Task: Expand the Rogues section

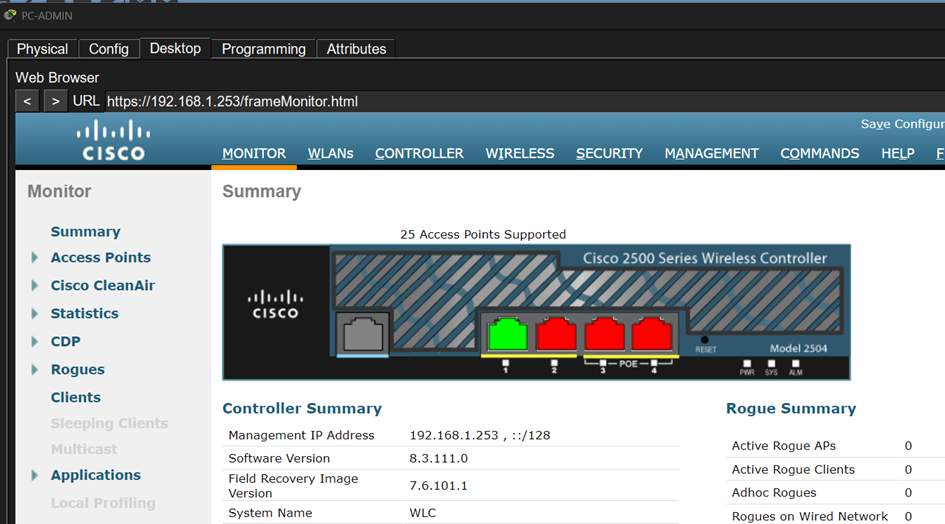Action: pos(34,370)
